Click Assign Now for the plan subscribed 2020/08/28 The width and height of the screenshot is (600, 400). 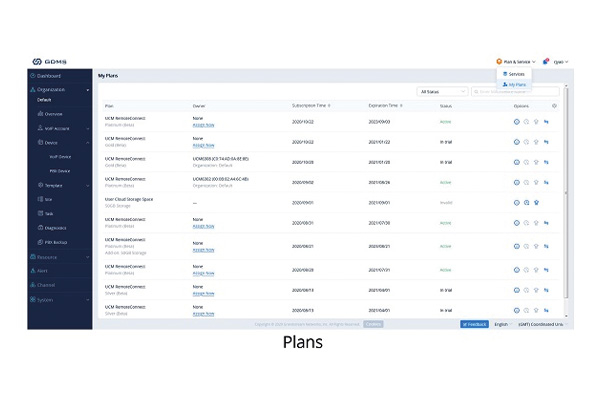(x=203, y=274)
